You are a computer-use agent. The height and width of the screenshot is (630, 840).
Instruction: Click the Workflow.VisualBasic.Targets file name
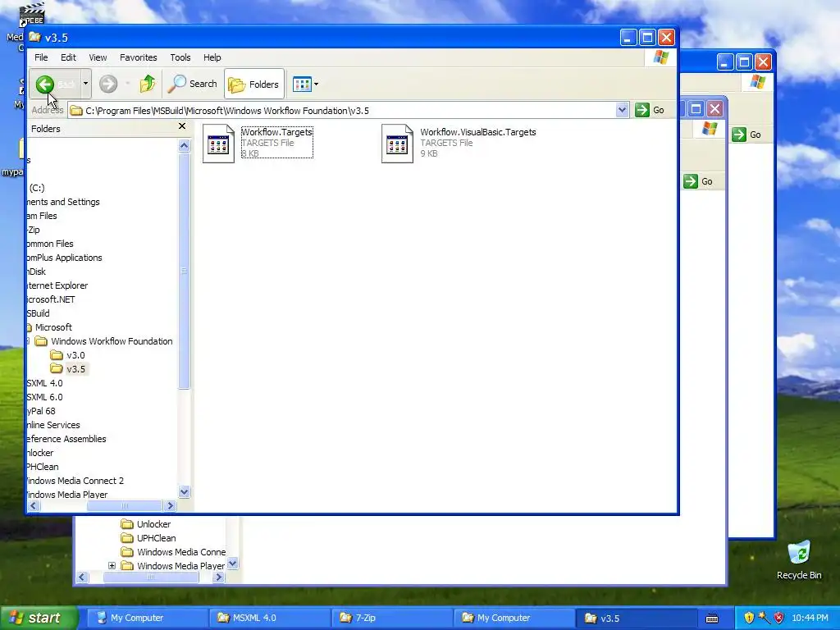coord(478,132)
